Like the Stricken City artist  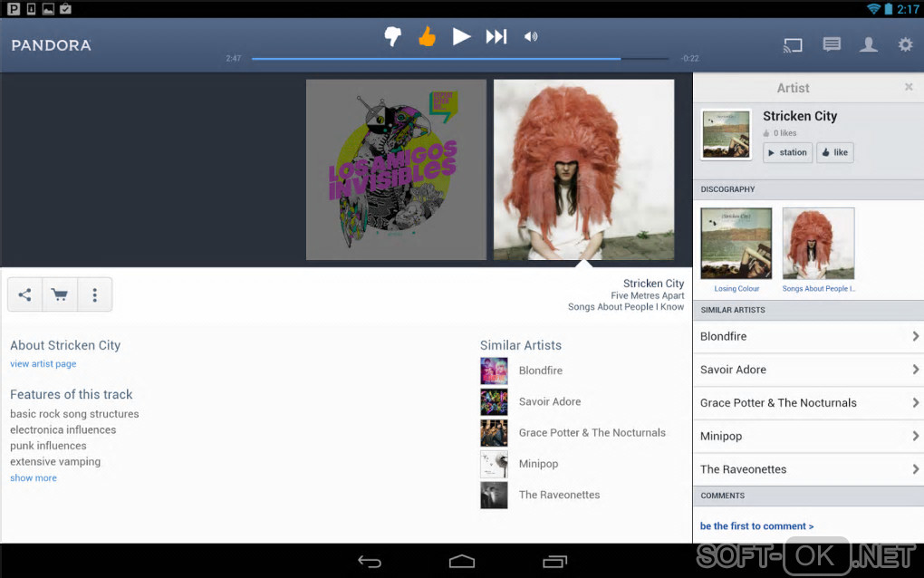click(x=835, y=152)
